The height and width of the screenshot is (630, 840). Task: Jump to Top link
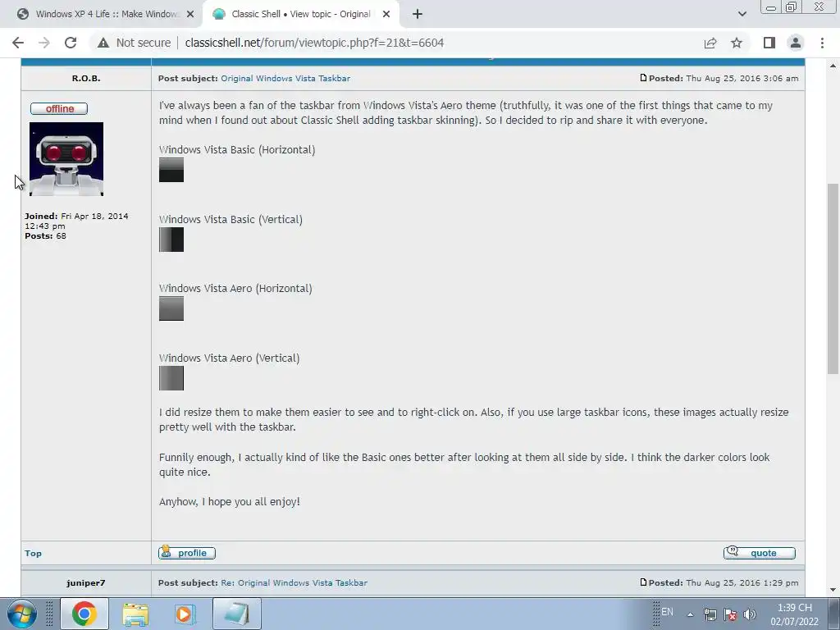[x=33, y=554]
